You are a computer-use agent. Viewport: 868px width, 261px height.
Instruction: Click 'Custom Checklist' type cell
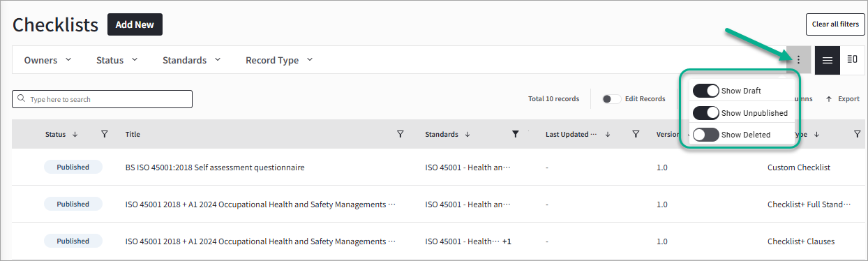(x=799, y=167)
